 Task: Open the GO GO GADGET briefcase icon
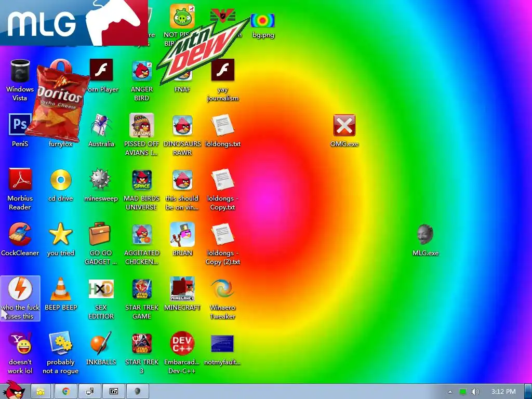tap(100, 234)
